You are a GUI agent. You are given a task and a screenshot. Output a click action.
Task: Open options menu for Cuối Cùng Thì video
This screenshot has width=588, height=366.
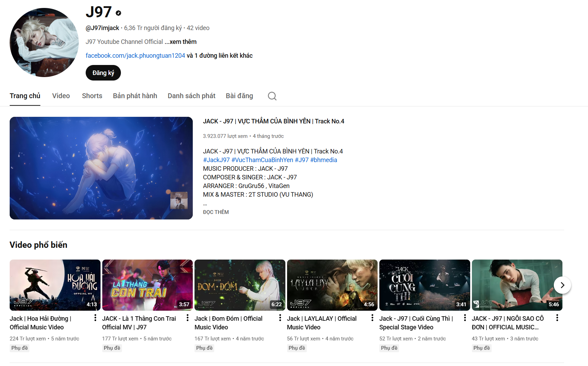(465, 318)
